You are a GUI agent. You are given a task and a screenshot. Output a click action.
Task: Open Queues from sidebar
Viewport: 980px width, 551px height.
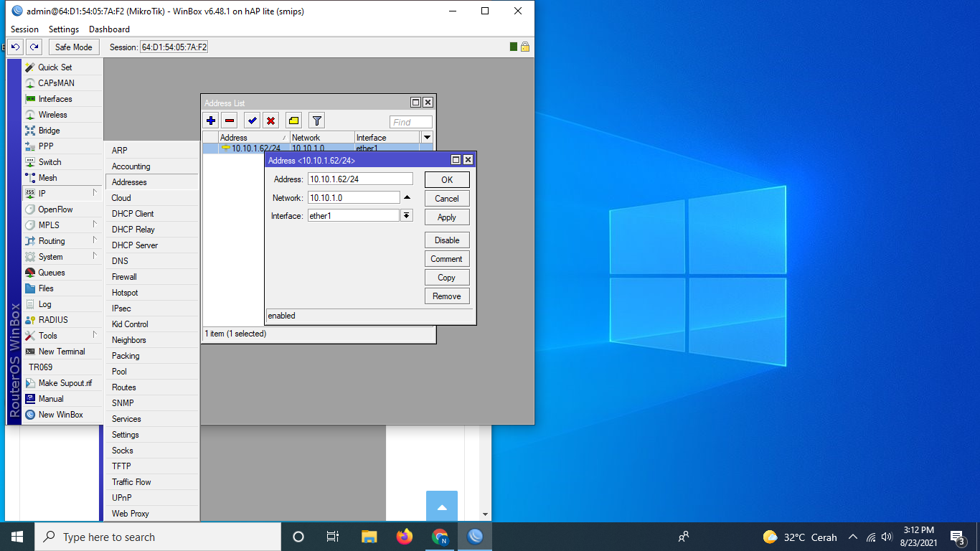(x=62, y=272)
